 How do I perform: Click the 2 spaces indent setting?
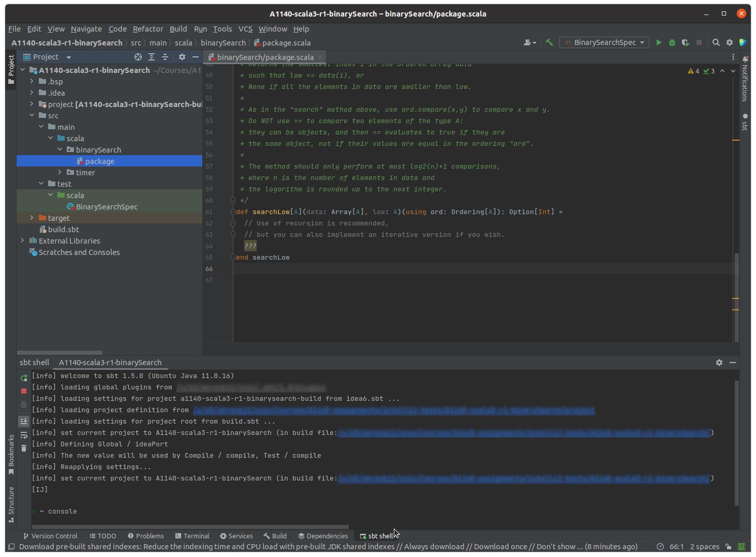(704, 547)
